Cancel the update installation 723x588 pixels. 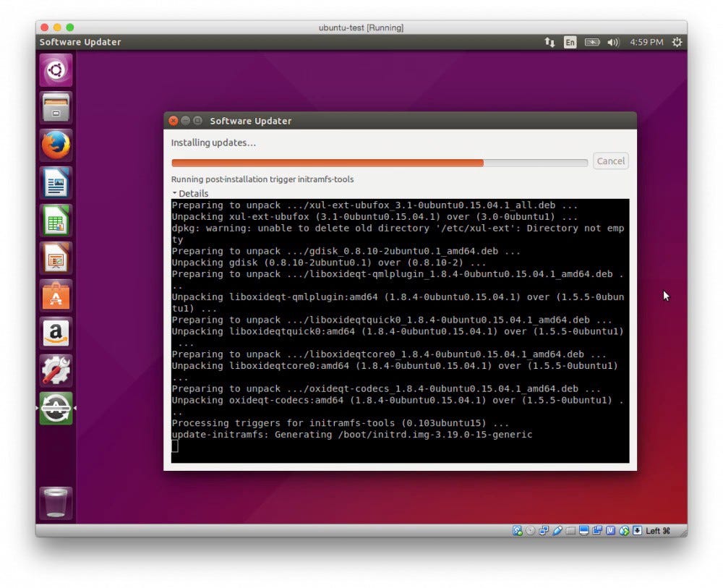pos(610,161)
